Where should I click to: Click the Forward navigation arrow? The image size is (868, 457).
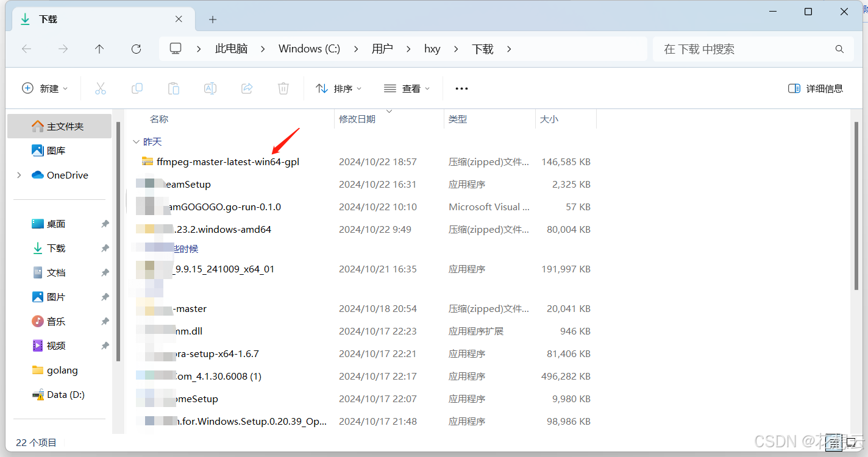63,49
